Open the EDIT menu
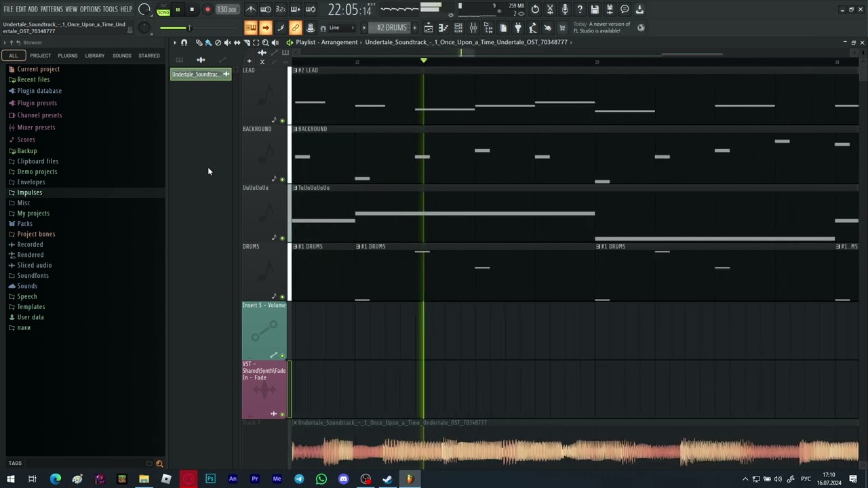The height and width of the screenshot is (488, 868). pyautogui.click(x=21, y=9)
